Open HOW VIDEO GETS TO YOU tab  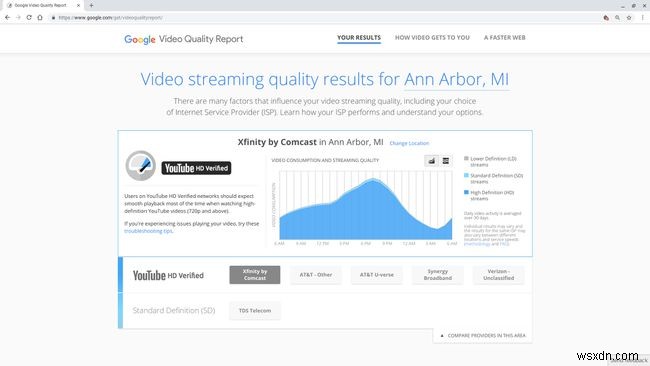(432, 37)
